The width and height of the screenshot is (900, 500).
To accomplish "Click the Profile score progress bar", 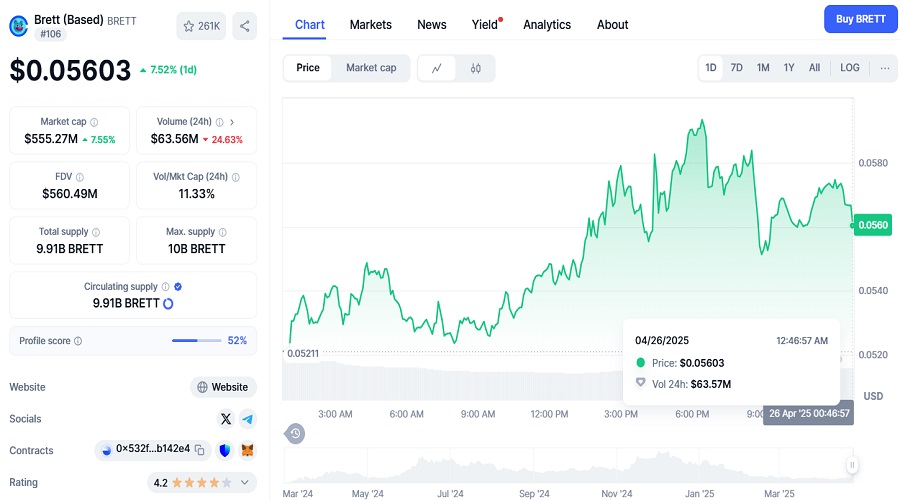I will (196, 341).
